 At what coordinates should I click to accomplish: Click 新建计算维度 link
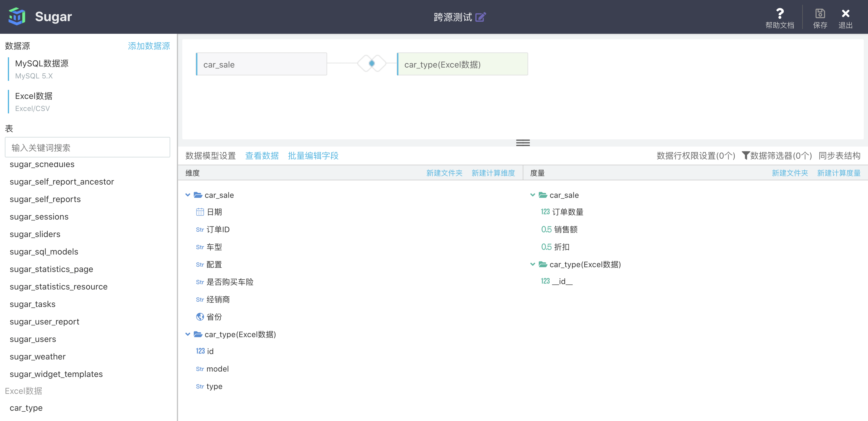(493, 173)
